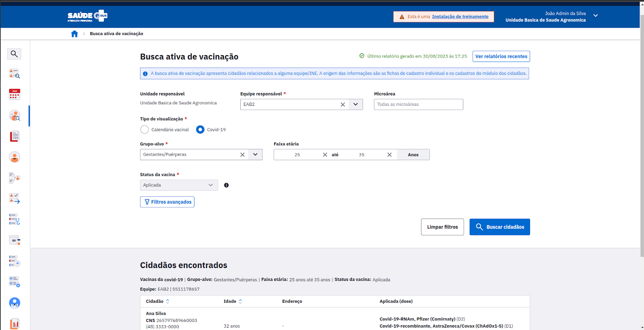Viewport: 644px width, 330px height.
Task: Expand the user account menu chevron
Action: coord(595,16)
